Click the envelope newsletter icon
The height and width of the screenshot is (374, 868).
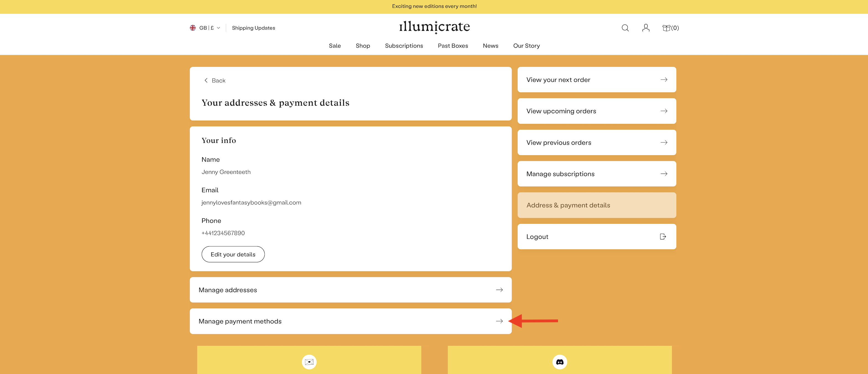click(309, 362)
